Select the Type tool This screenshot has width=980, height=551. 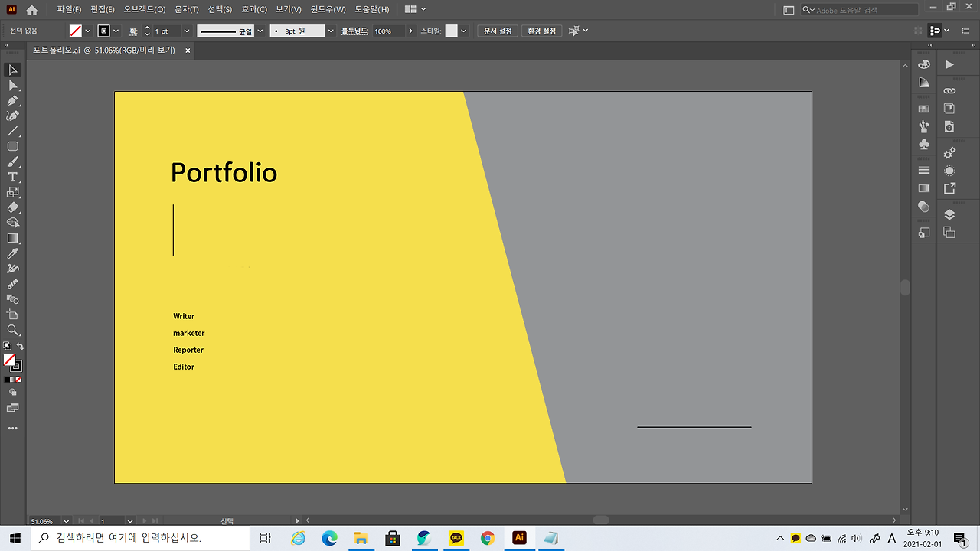click(x=13, y=177)
